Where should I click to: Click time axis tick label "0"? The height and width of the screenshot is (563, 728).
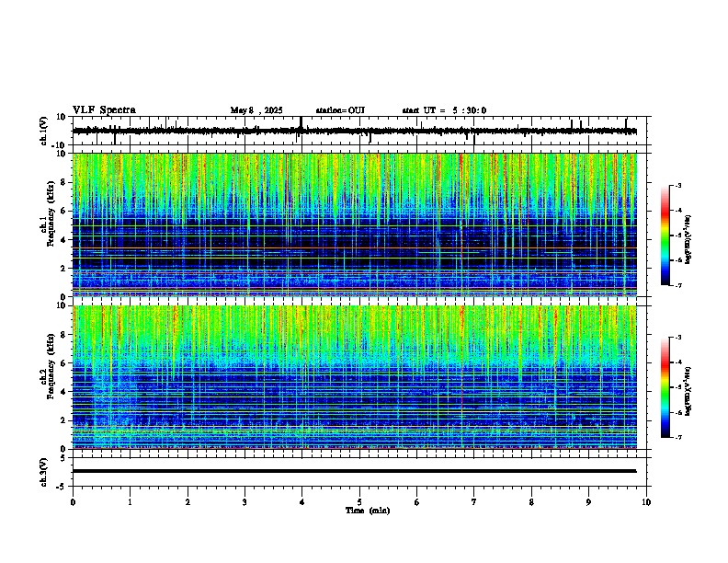point(73,502)
